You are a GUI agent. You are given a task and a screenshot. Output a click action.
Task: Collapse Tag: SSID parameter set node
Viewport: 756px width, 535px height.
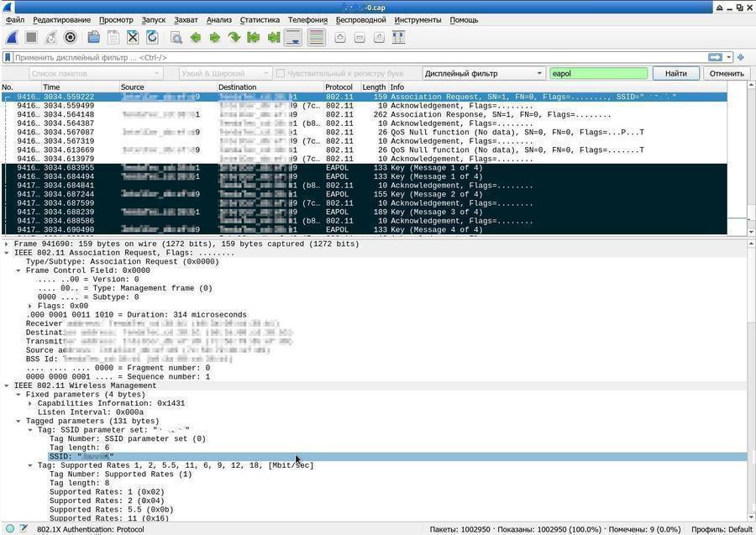coord(30,430)
